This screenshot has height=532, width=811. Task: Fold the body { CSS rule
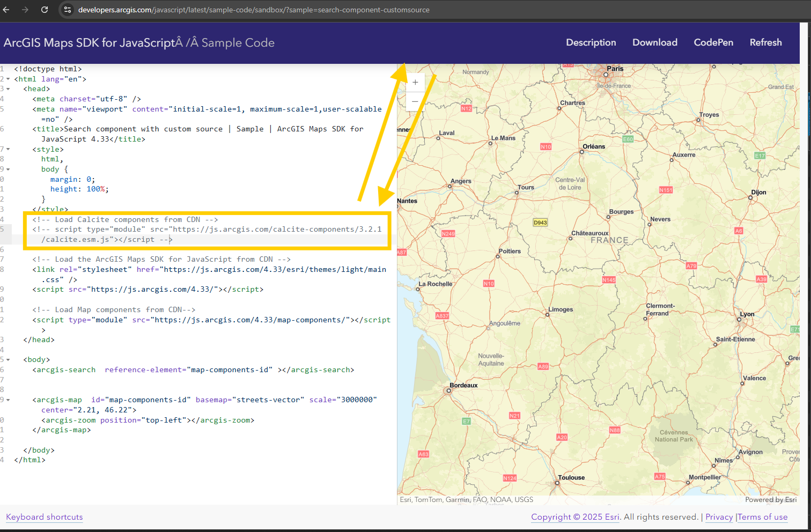point(8,169)
